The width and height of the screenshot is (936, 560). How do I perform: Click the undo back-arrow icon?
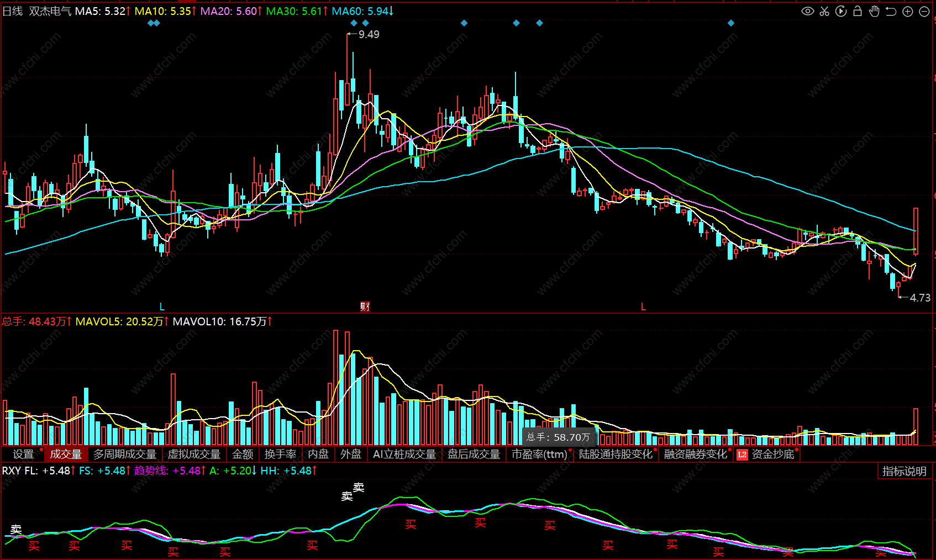(891, 11)
